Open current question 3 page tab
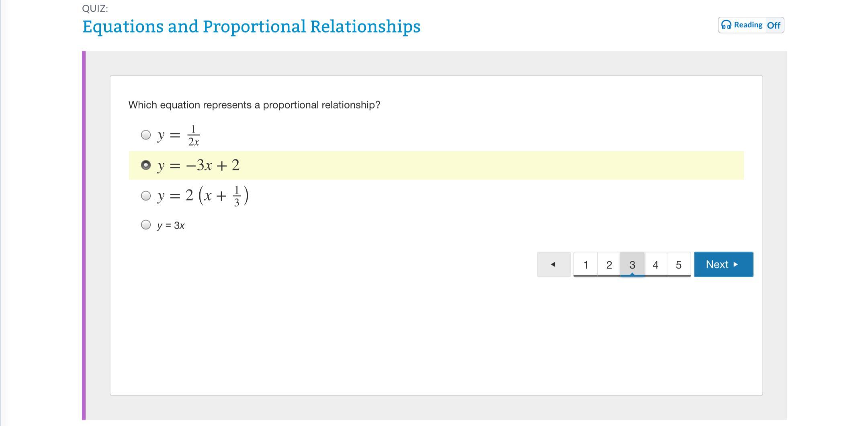Image resolution: width=868 pixels, height=426 pixels. pos(632,265)
